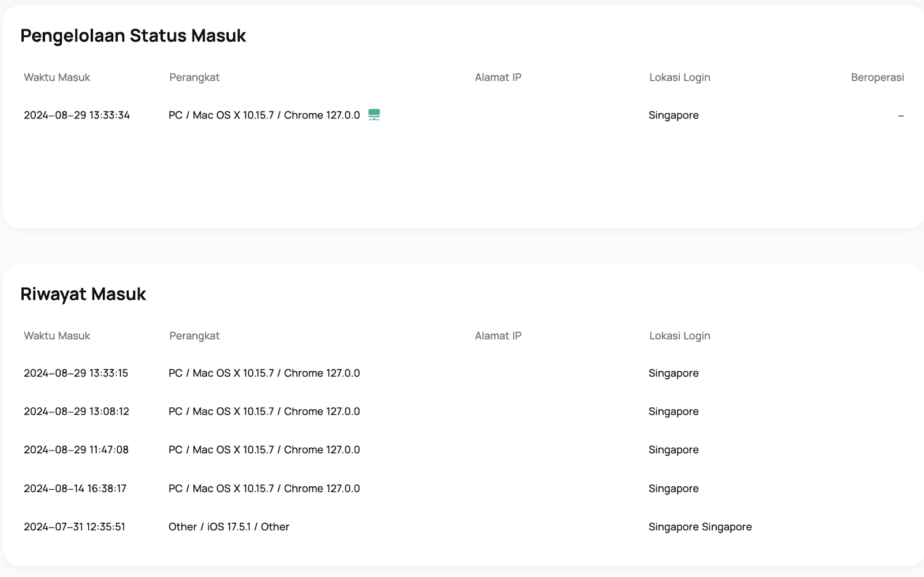Click Alamat IP header in Riwayat Masuk
The height and width of the screenshot is (577, 924).
click(498, 336)
